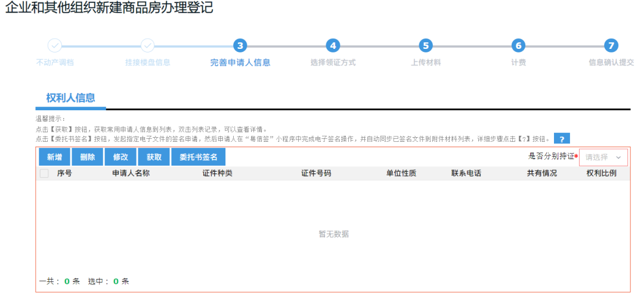Screen dimensions: 644x301
Task: Click the 挂接楼盘信息 step label
Action: pos(148,63)
